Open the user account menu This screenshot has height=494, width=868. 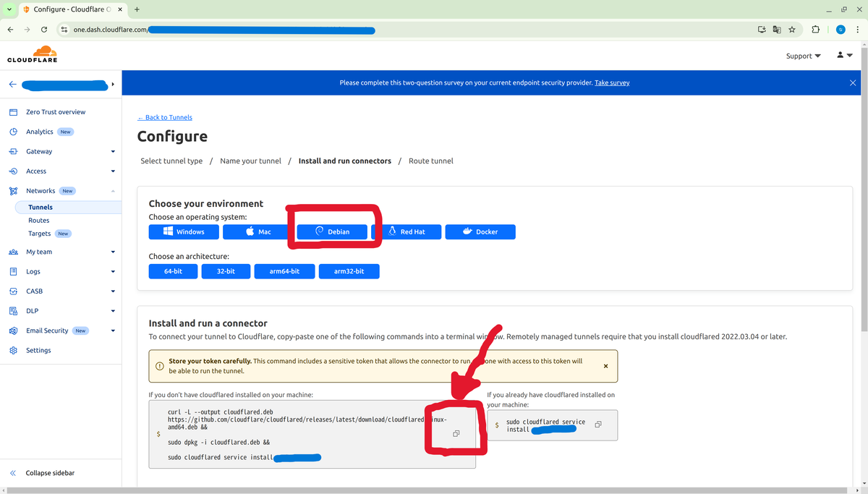tap(844, 55)
